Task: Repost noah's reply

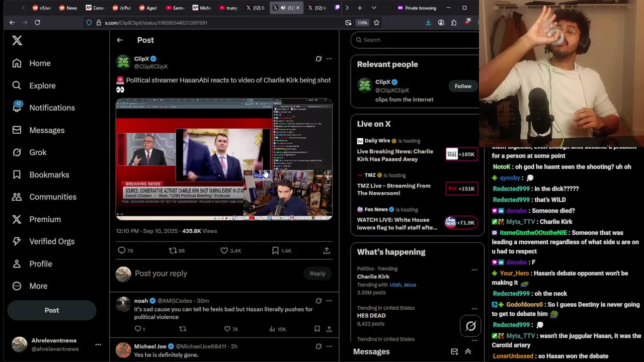Action: tap(183, 329)
